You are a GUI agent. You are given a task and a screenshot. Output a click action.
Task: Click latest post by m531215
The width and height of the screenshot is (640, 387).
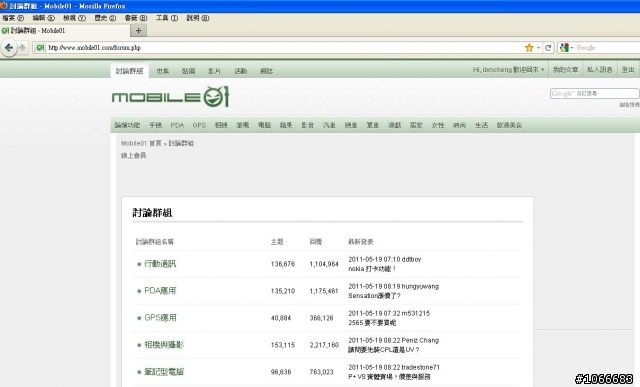click(x=372, y=323)
